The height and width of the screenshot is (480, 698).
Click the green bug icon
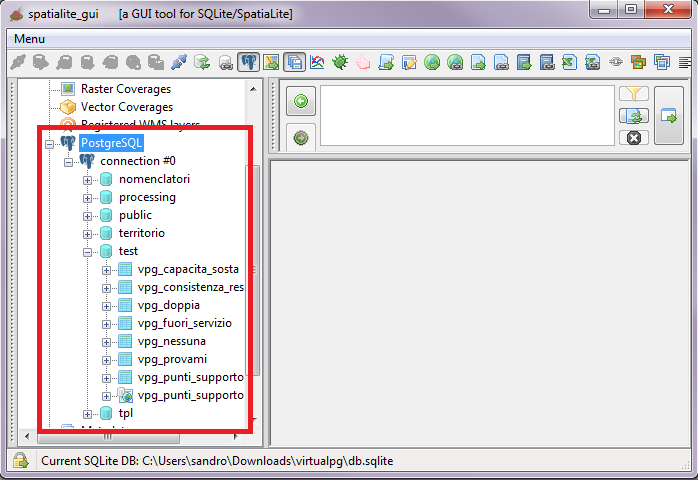tap(340, 62)
